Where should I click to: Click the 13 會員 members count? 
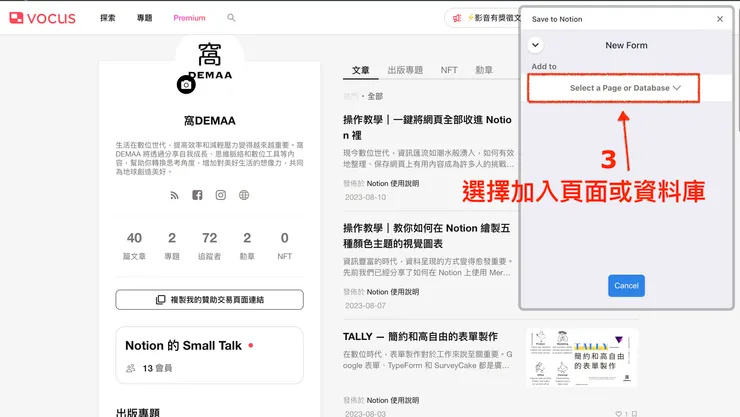click(x=157, y=368)
